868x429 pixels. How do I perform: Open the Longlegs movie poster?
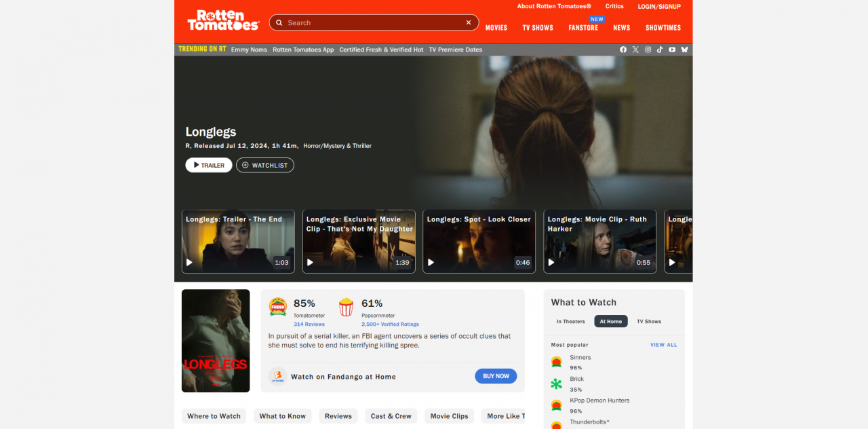[x=216, y=341]
